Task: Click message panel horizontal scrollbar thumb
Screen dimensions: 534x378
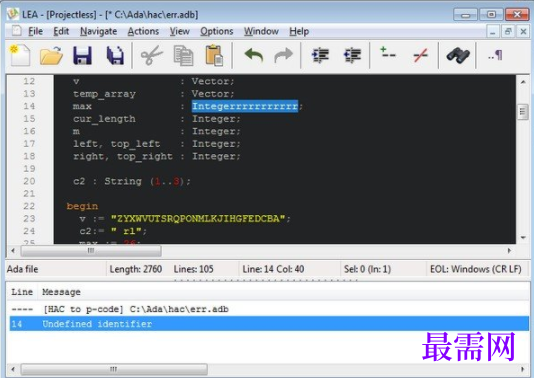Action: tap(114, 369)
